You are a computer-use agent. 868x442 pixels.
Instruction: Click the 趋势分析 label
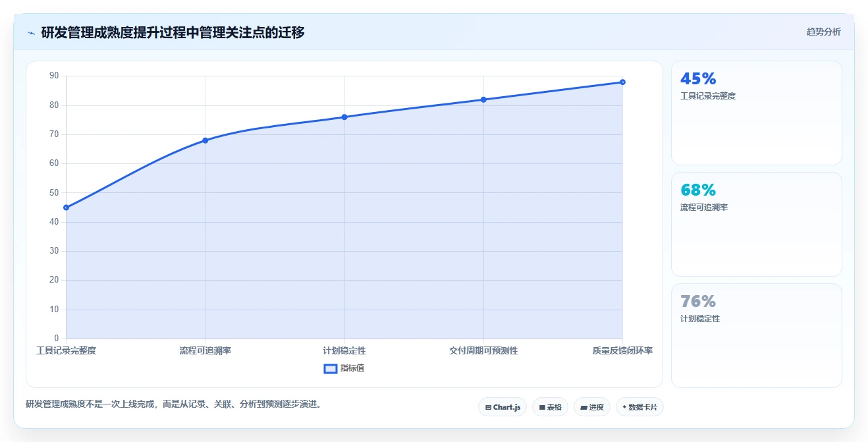[824, 32]
